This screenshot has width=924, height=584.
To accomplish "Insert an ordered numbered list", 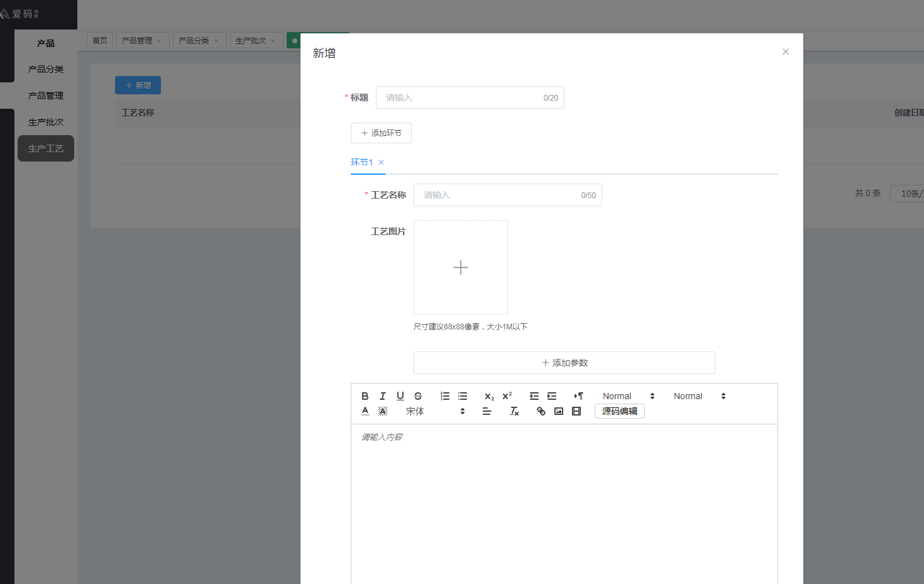I will pyautogui.click(x=445, y=396).
